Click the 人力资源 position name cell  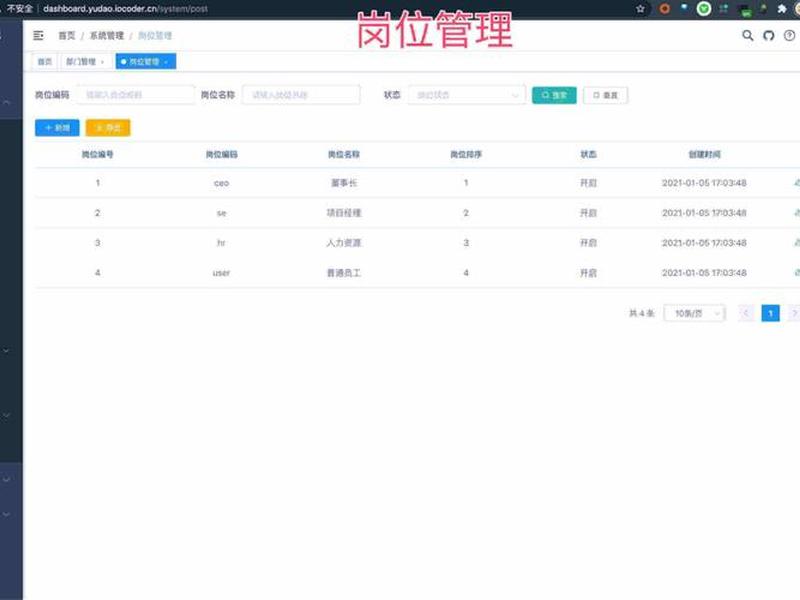344,243
